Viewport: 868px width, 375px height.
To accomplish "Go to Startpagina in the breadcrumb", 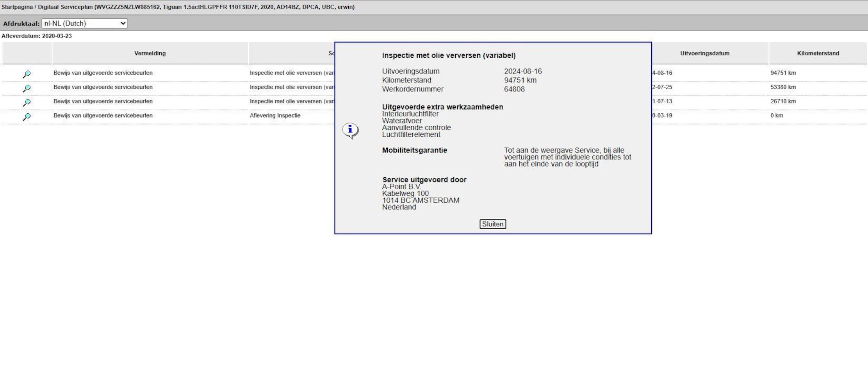I will (x=17, y=7).
